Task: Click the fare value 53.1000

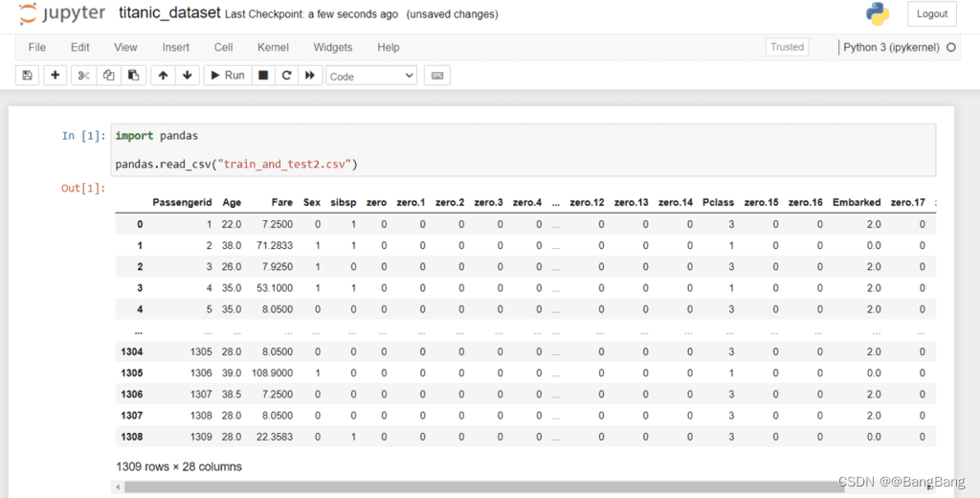Action: pos(275,288)
